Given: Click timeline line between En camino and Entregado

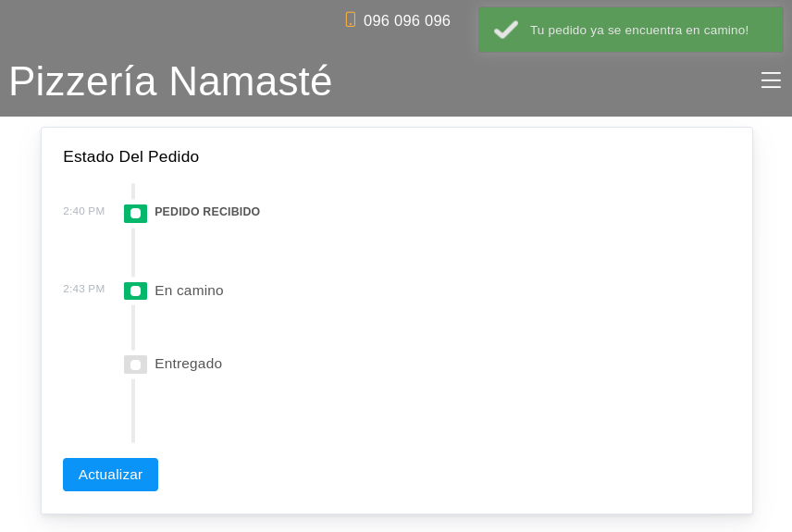Looking at the screenshot, I should (x=133, y=328).
